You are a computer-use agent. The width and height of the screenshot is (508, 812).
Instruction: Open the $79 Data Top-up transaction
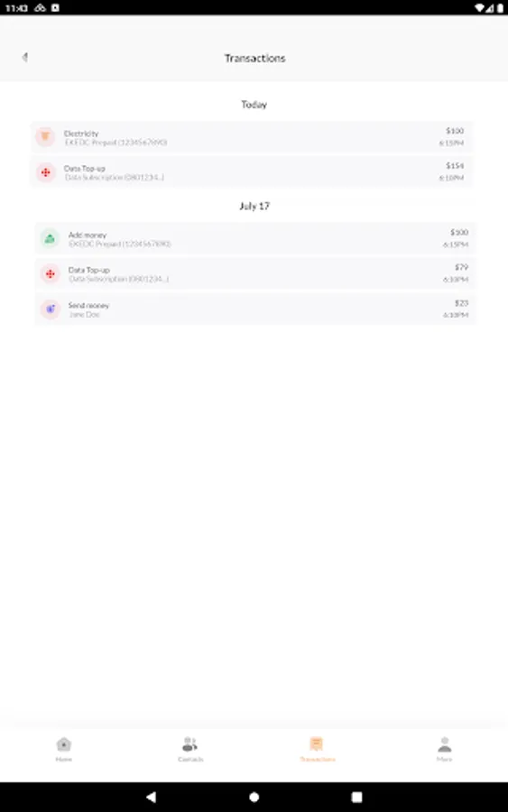(x=255, y=273)
